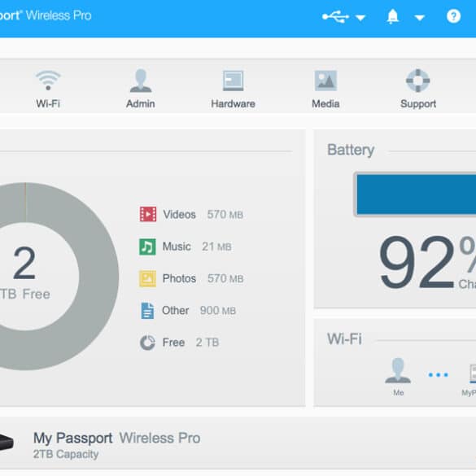Open the notifications bell icon
Image resolution: width=476 pixels, height=476 pixels.
(x=392, y=16)
